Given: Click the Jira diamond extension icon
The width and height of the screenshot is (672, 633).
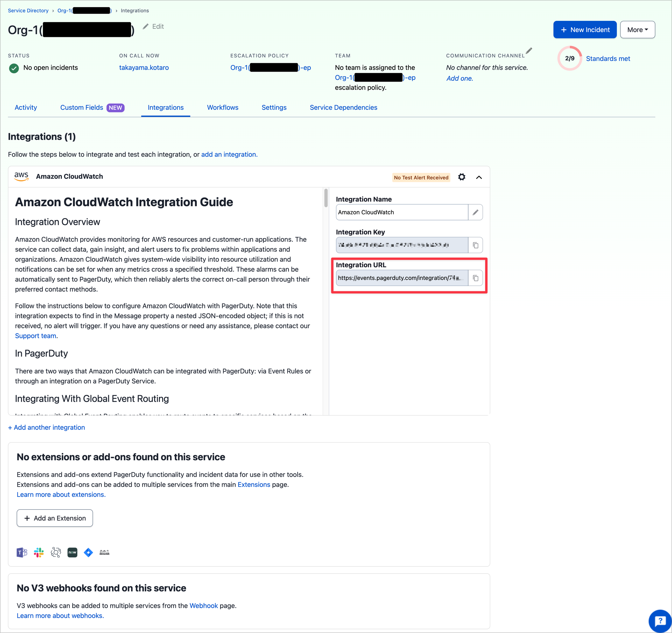Looking at the screenshot, I should (88, 553).
